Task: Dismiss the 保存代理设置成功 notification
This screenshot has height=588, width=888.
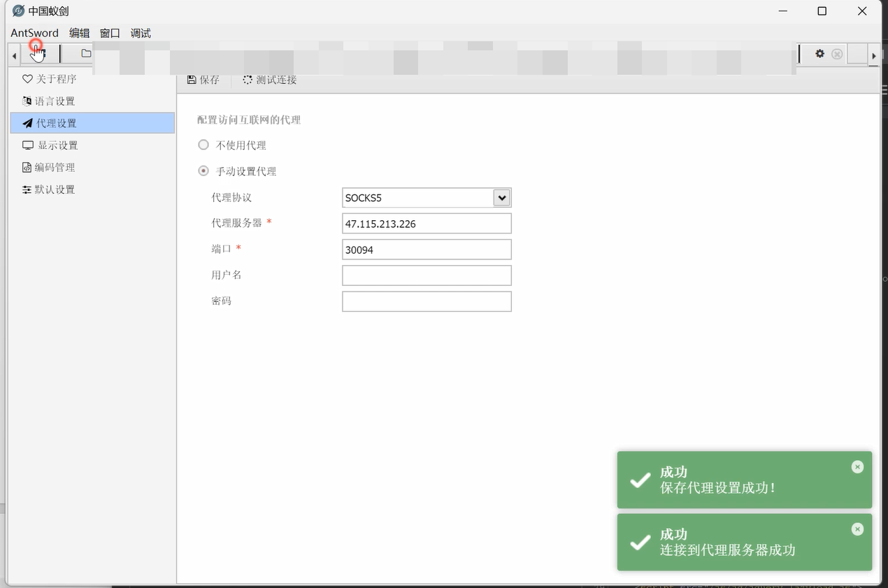Action: (x=857, y=467)
